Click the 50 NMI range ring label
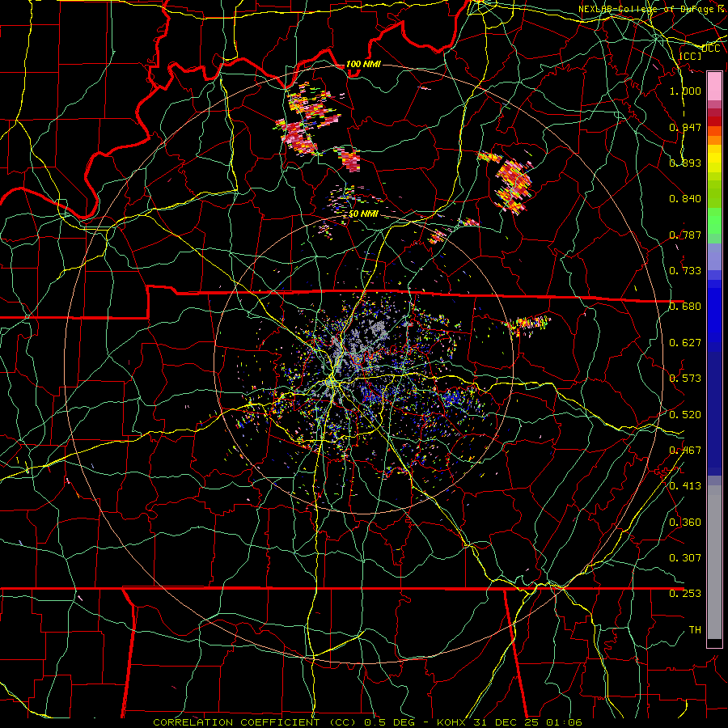Screen dimensions: 728x728 (363, 214)
